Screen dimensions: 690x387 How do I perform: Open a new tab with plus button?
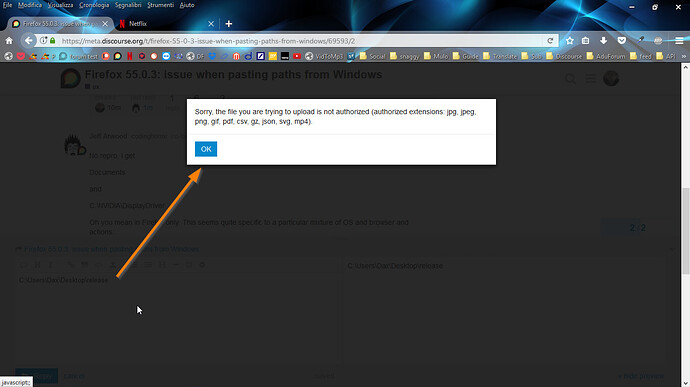[229, 24]
